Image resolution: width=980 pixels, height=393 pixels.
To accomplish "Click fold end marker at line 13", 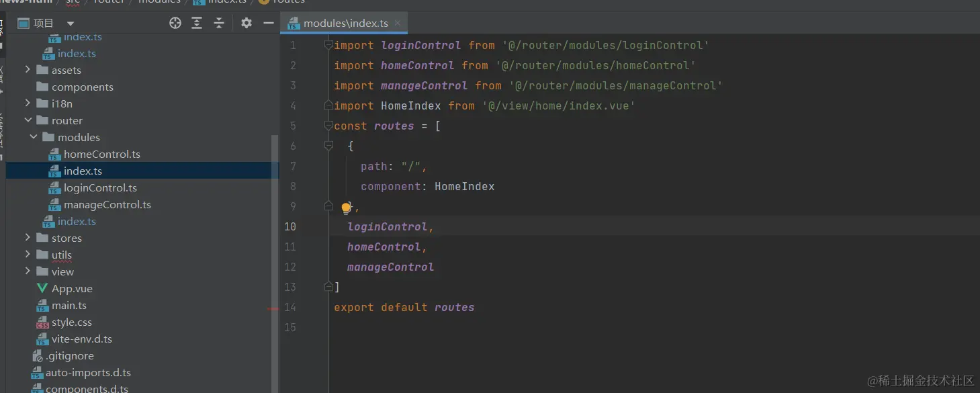I will (x=328, y=287).
